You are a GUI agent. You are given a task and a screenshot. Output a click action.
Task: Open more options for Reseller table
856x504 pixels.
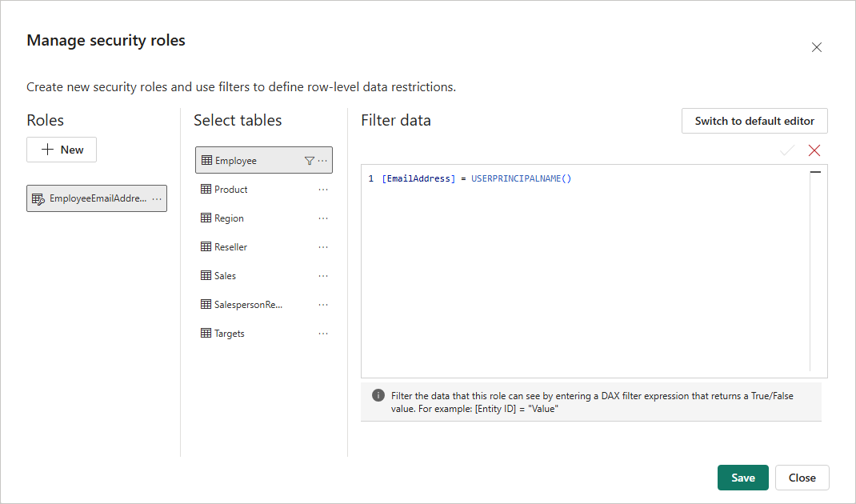click(323, 247)
